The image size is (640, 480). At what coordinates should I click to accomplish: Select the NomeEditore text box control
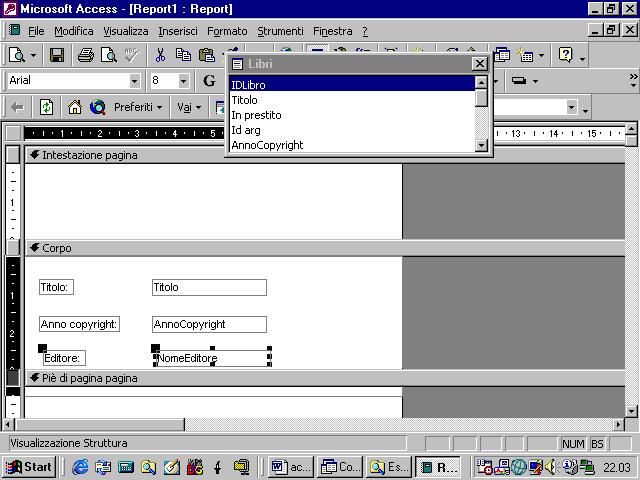212,358
